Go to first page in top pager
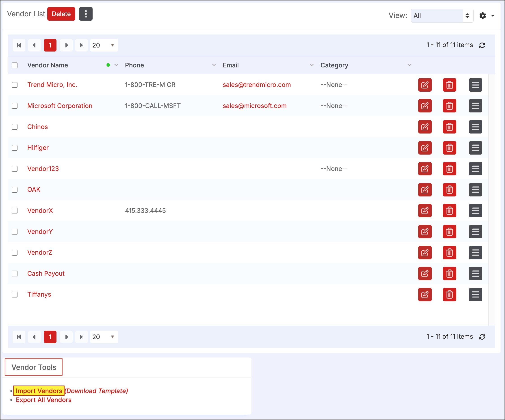 click(19, 45)
